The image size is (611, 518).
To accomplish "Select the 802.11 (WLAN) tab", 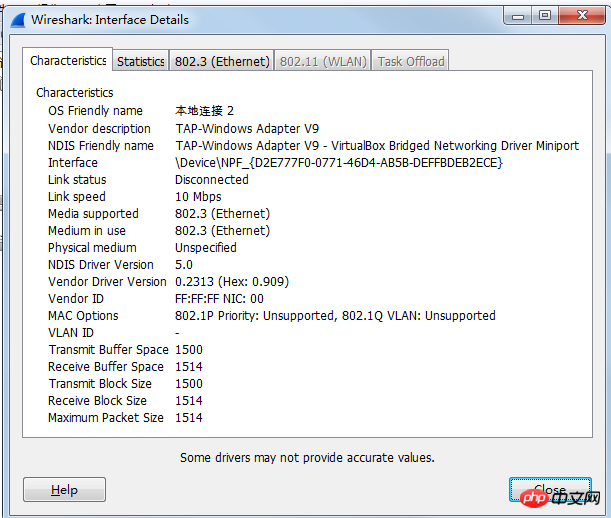I will [x=323, y=61].
